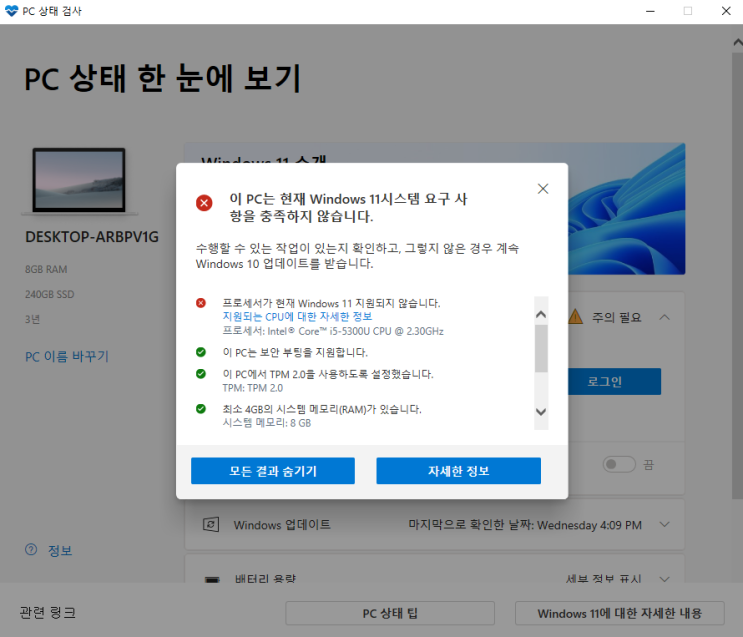Click the question mark icon beside 정보
The width and height of the screenshot is (743, 637).
[x=31, y=550]
